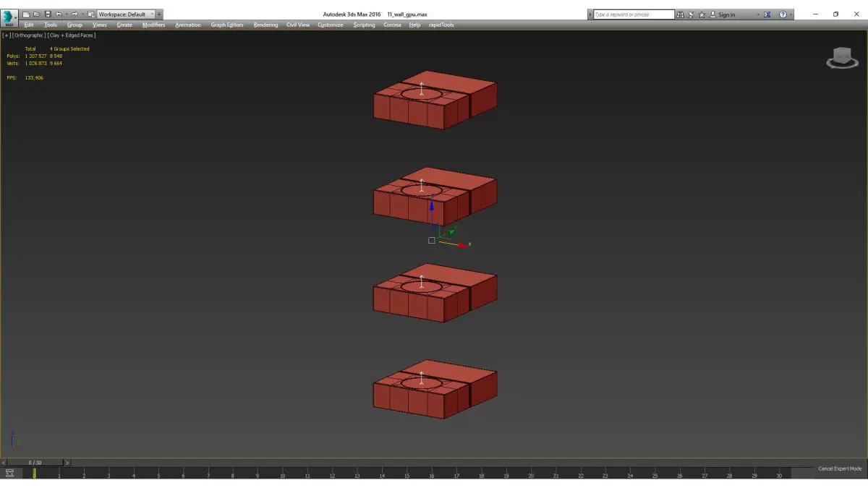Open the Animation menu

[x=188, y=25]
